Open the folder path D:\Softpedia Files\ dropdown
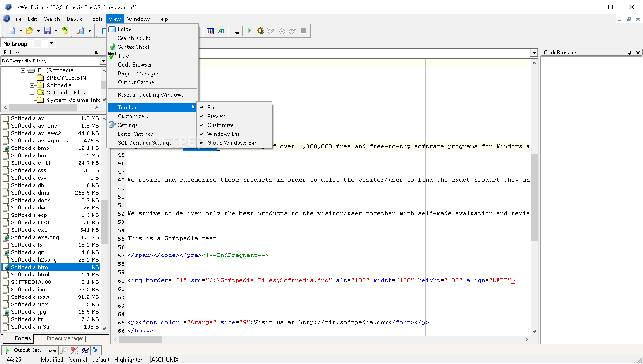Screen dimensions: 643x364 103,61
